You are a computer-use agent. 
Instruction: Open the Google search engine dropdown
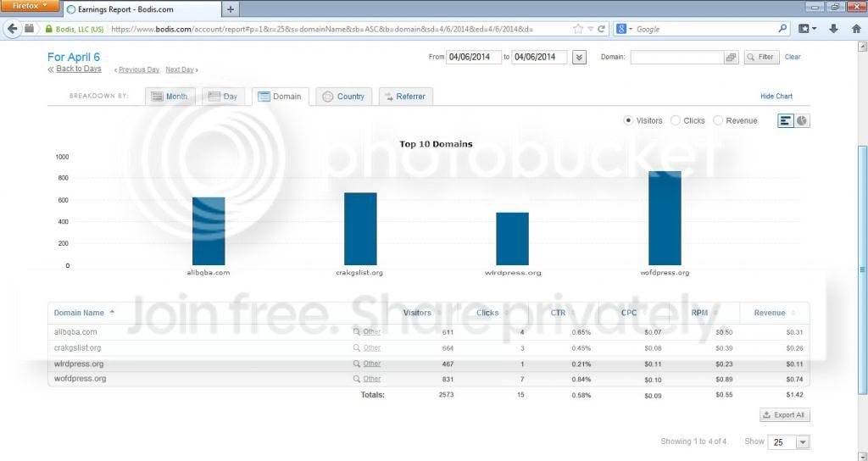pos(624,29)
